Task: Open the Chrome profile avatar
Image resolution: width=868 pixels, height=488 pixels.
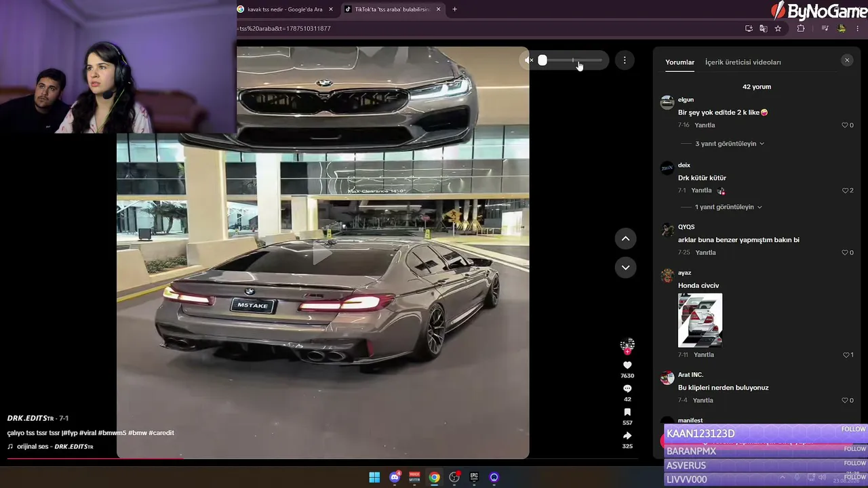Action: click(842, 28)
